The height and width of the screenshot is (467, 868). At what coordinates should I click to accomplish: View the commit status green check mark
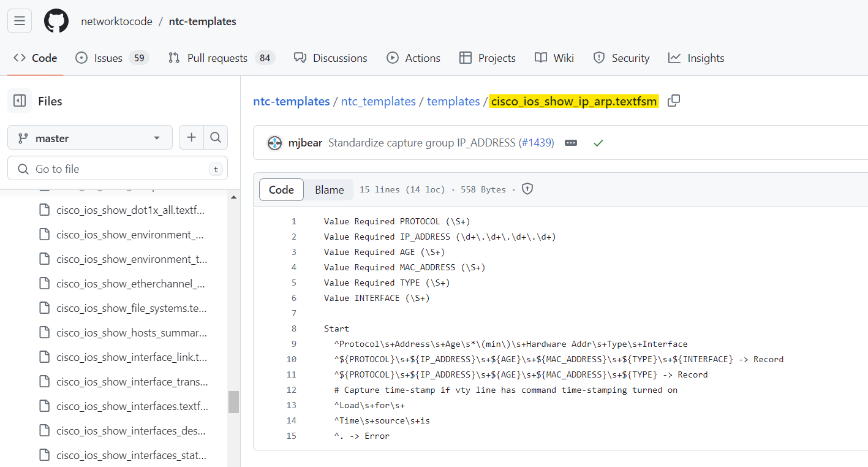(x=598, y=142)
